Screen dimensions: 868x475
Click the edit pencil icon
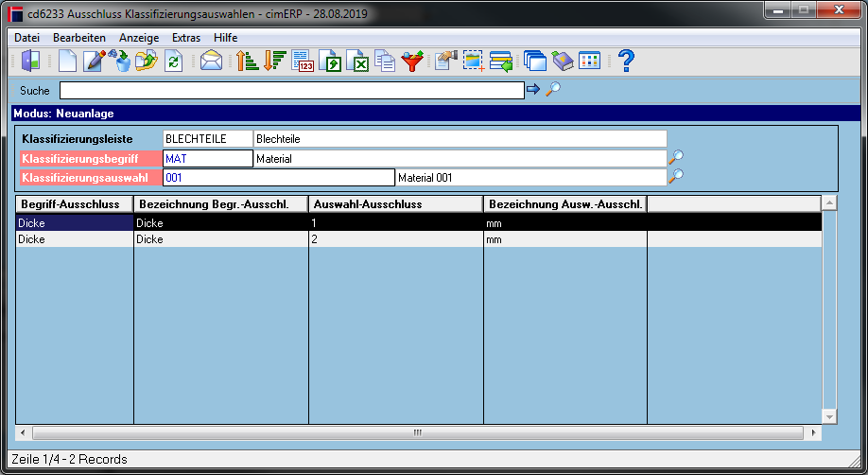pos(95,61)
